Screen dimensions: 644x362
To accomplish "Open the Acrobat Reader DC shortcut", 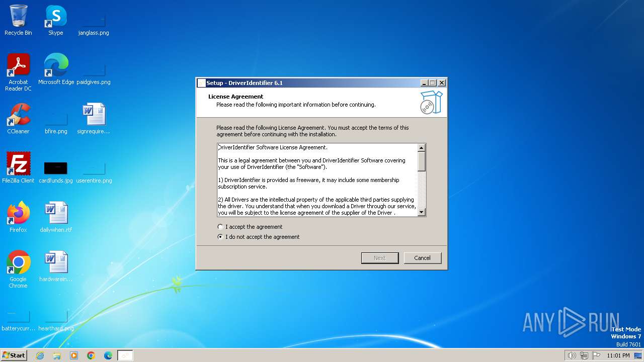I will [18, 72].
